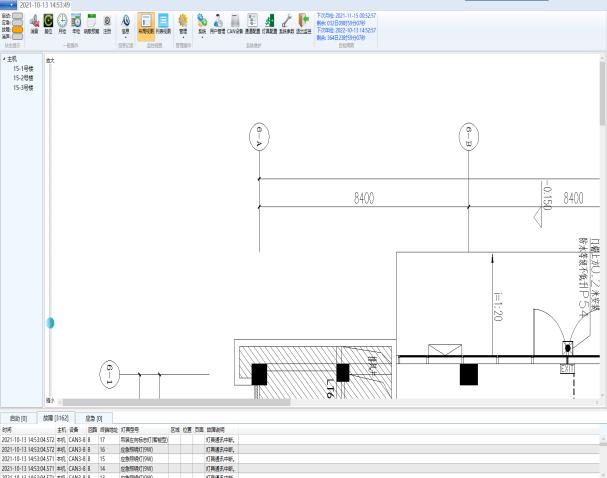Switch to the 启动 [0] tab
Viewport: 607px width, 478px height.
pyautogui.click(x=17, y=417)
